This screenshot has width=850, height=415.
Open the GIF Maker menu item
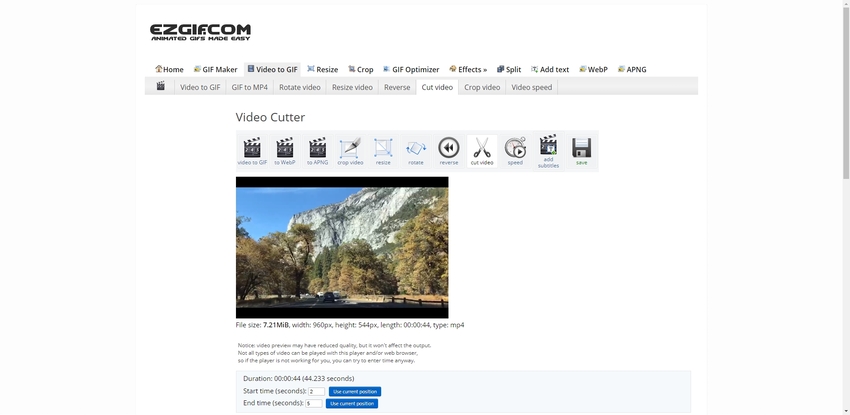pyautogui.click(x=215, y=69)
